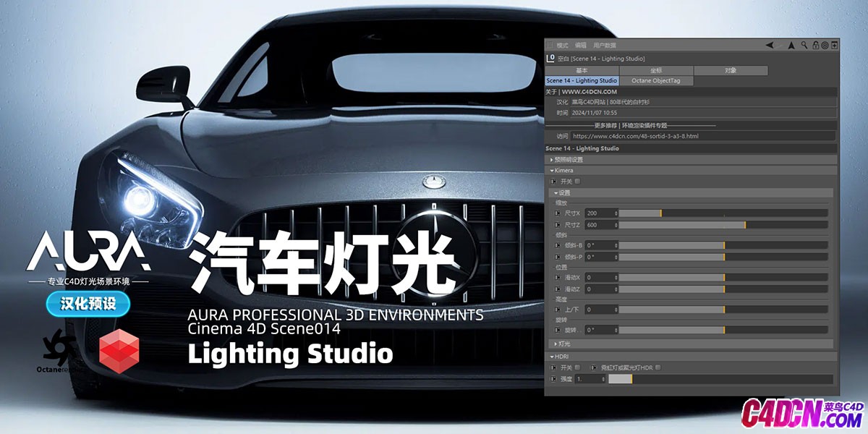Open the 模式 menu

tap(562, 45)
